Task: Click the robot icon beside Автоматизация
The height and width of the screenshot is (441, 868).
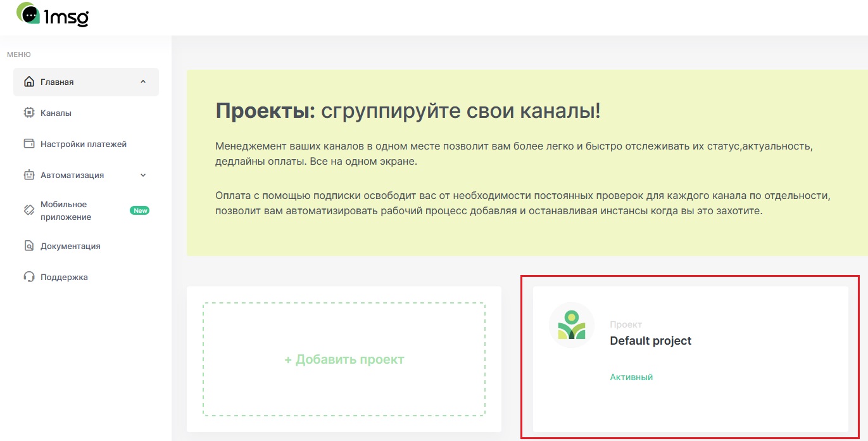Action: click(x=28, y=175)
